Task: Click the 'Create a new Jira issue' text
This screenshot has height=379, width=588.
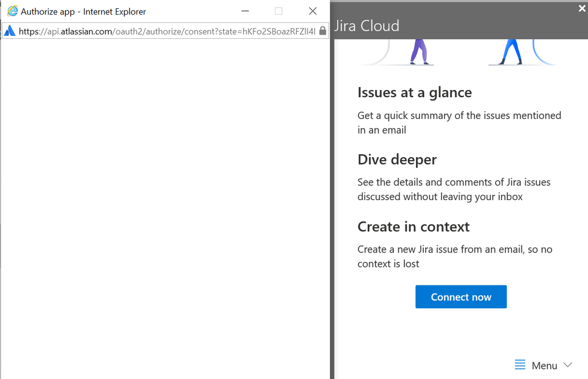Action: coord(454,257)
